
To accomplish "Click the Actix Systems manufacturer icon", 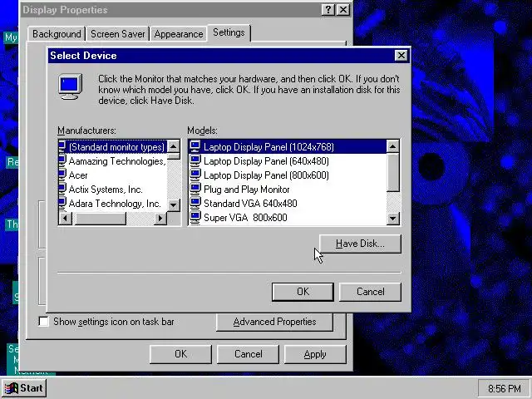I will point(62,189).
